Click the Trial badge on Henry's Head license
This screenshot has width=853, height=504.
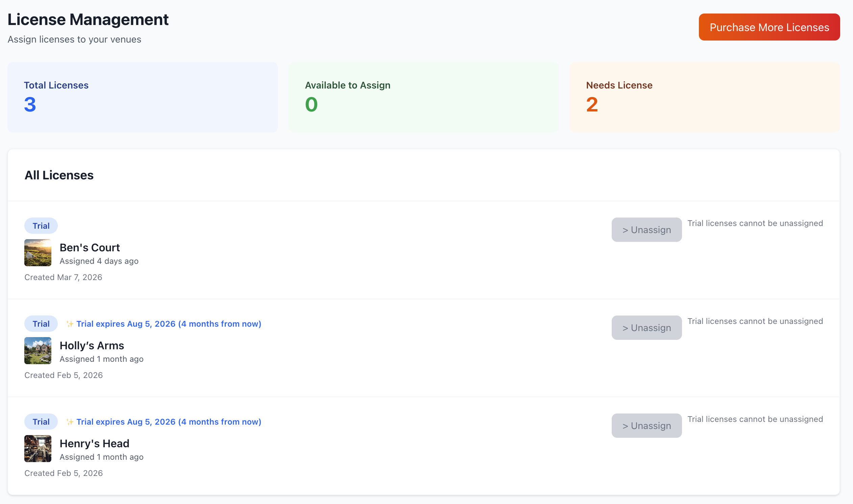tap(41, 422)
